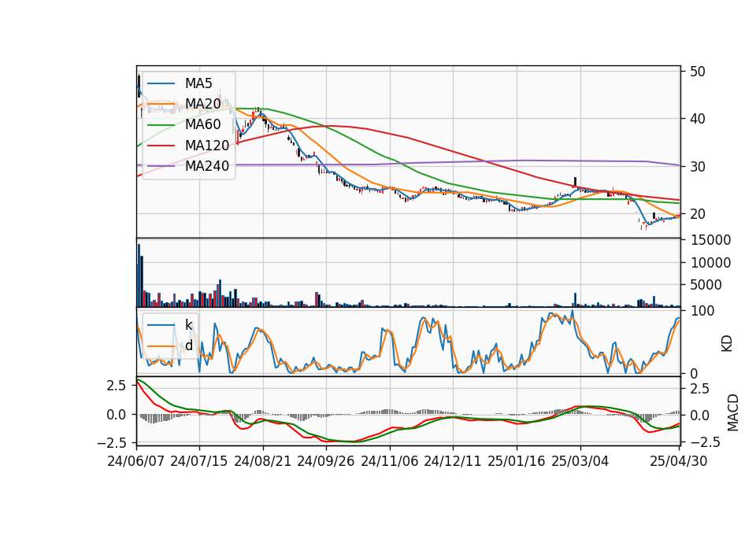This screenshot has height=543, width=756.
Task: Click the 24/06/07 date label
Action: pos(136,461)
